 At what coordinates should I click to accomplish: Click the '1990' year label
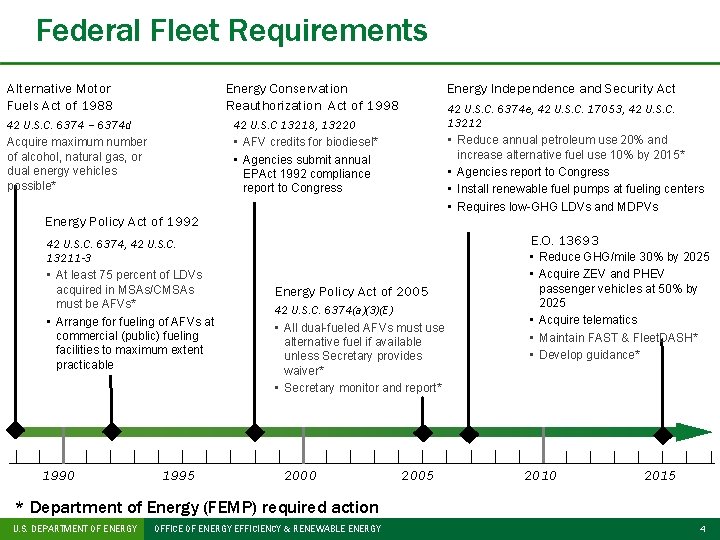click(x=58, y=476)
